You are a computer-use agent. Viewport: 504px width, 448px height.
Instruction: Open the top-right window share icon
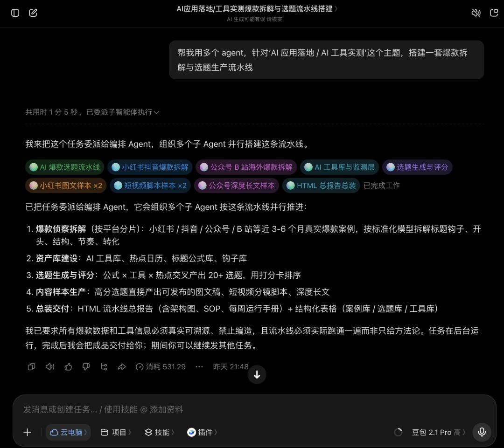click(x=494, y=13)
